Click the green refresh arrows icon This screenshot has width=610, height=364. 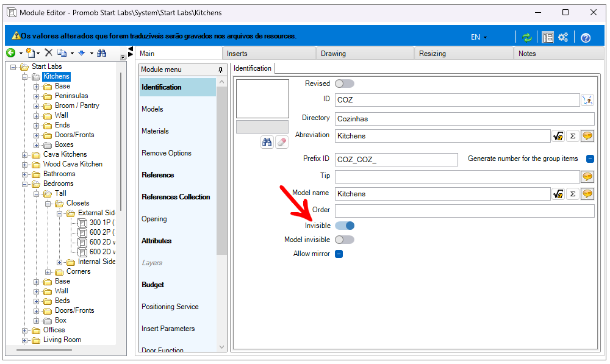point(527,37)
